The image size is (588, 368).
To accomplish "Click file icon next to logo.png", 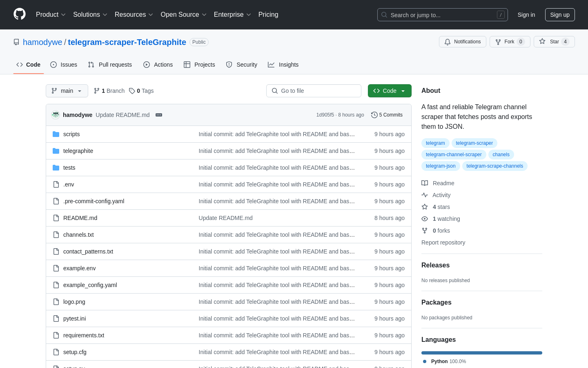I will (x=56, y=302).
